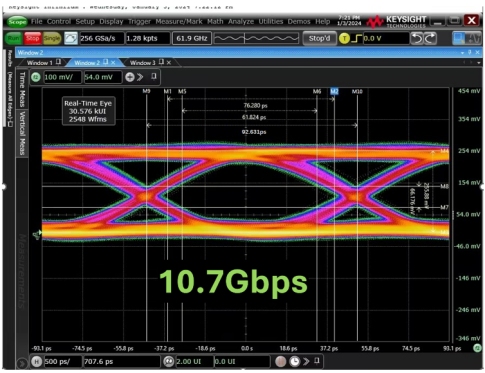Click the green Run button

click(13, 38)
